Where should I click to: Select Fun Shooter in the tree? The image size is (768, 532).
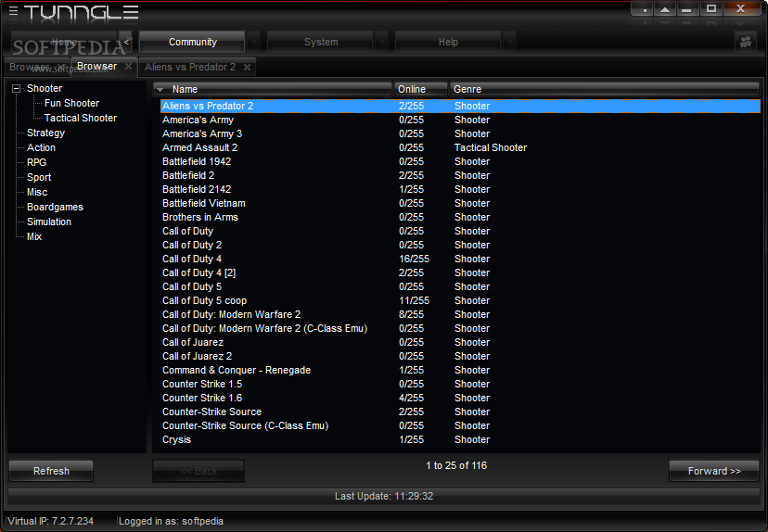(71, 103)
